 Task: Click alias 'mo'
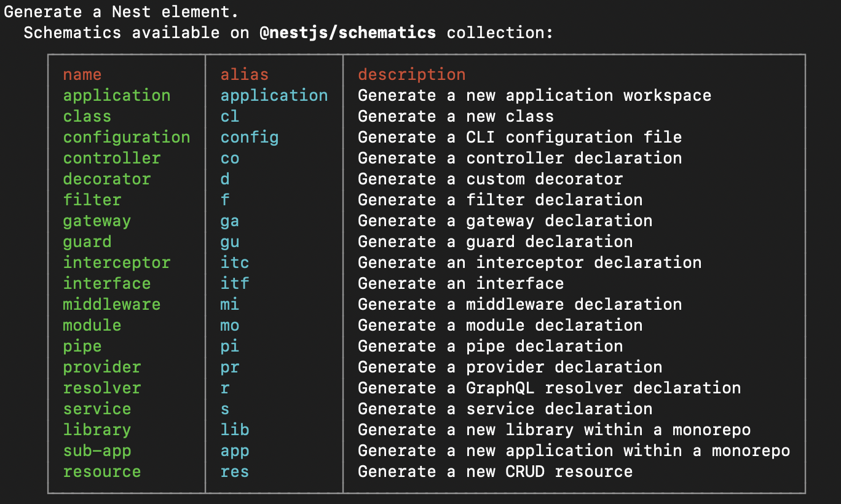click(230, 326)
